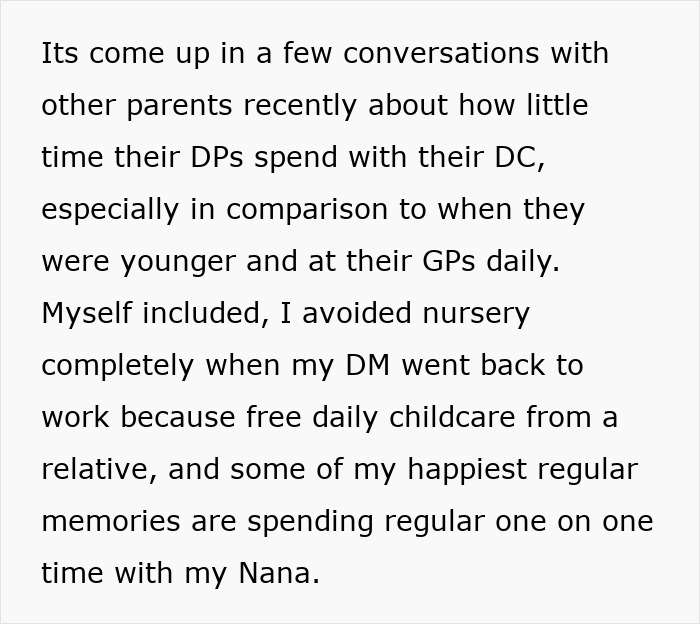Image resolution: width=700 pixels, height=624 pixels.
Task: Click the word "nursery" in the paragraph
Action: click(x=476, y=314)
